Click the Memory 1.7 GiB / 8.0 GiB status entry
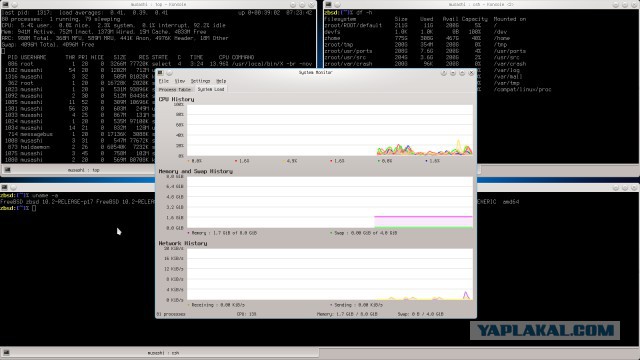Image resolution: width=640 pixels, height=360 pixels. coord(347,314)
